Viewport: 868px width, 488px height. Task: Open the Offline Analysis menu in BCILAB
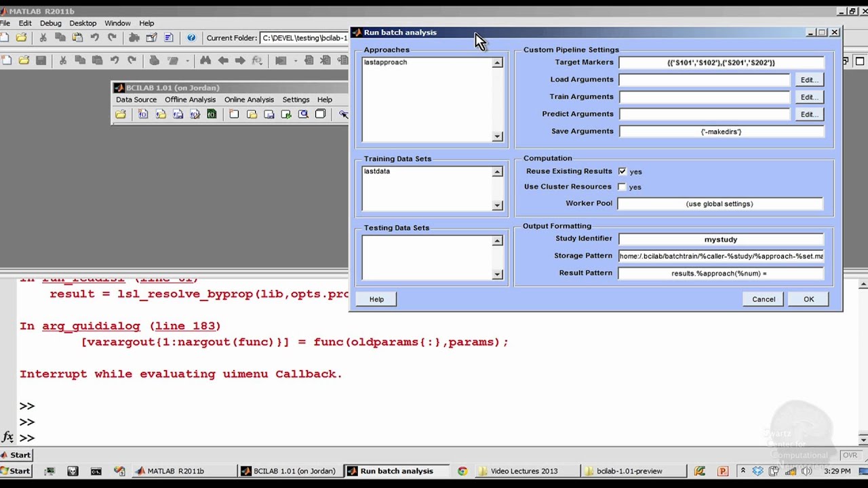[190, 100]
